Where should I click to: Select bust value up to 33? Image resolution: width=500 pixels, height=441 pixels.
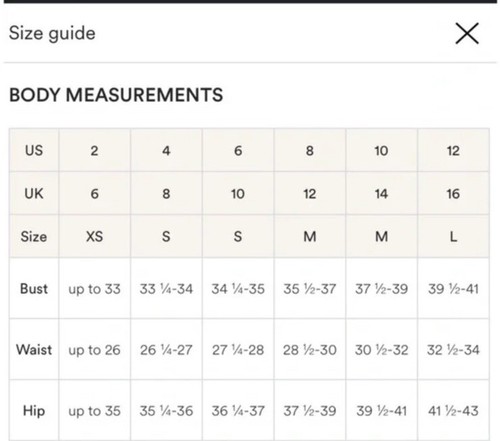(95, 289)
